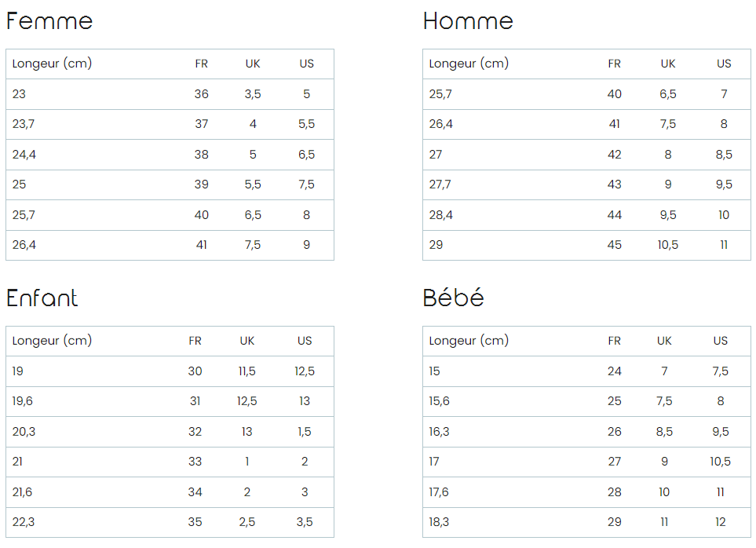Image resolution: width=756 pixels, height=548 pixels.
Task: Click FR size 24 in the Bébé table
Action: (614, 371)
